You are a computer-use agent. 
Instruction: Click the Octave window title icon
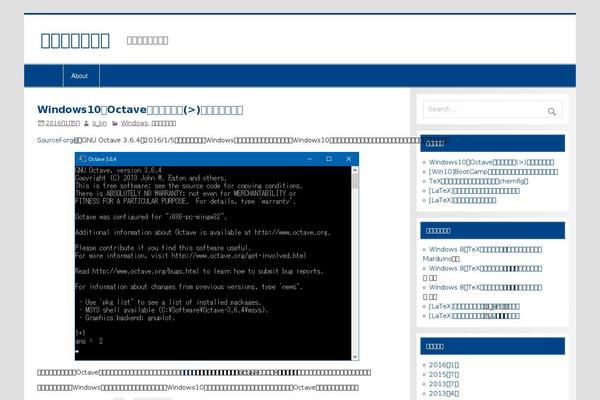(x=83, y=159)
